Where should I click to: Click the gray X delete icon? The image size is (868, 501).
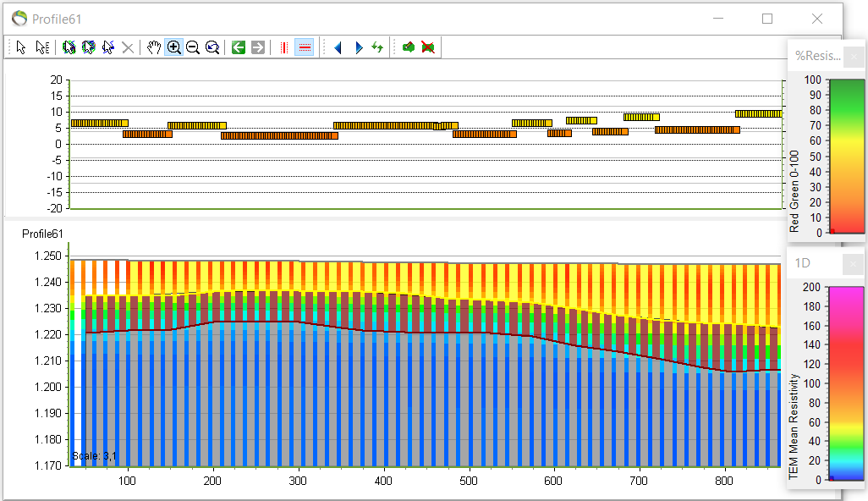128,47
